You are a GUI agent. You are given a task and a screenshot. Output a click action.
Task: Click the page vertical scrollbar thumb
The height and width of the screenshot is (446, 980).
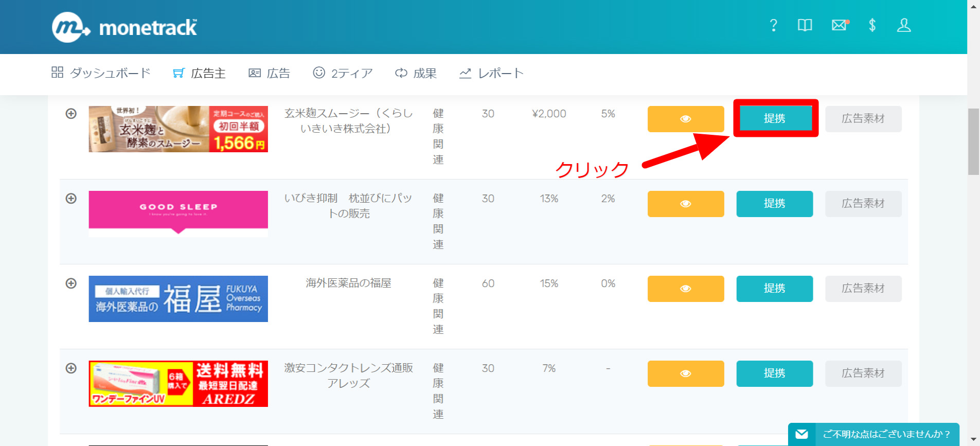coord(973,142)
